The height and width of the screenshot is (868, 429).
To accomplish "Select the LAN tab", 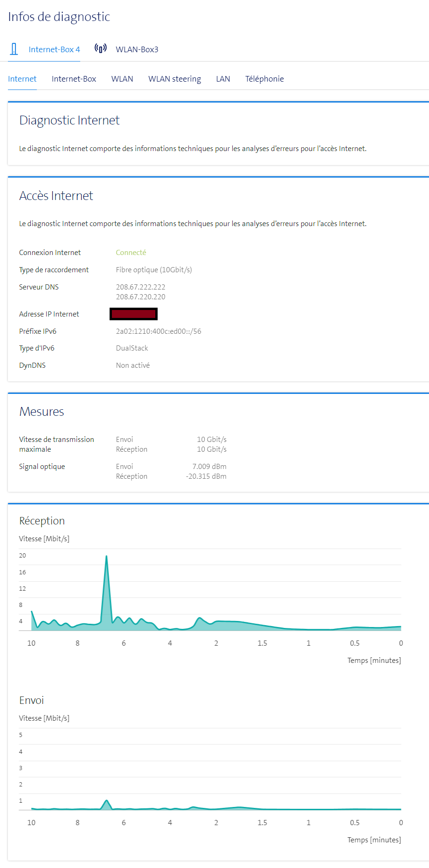I will coord(223,79).
